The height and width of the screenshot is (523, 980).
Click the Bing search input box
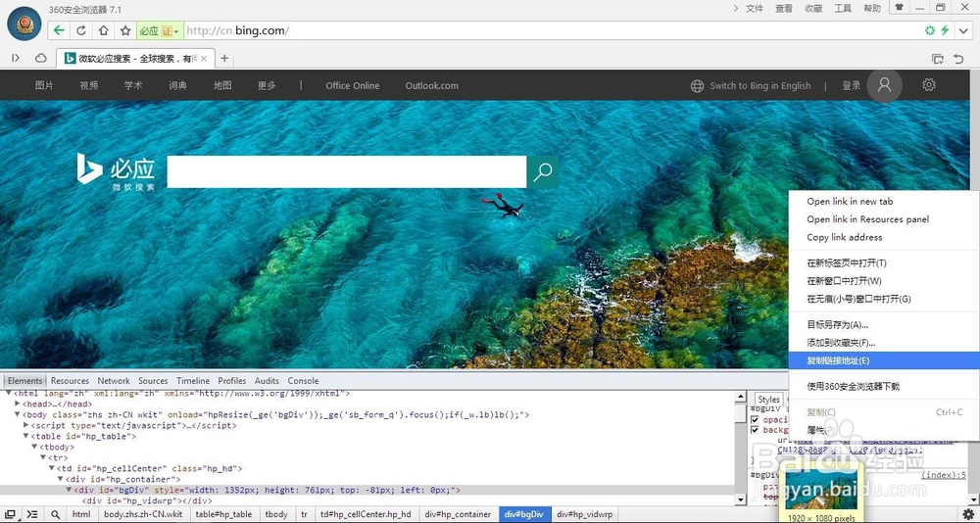(347, 171)
